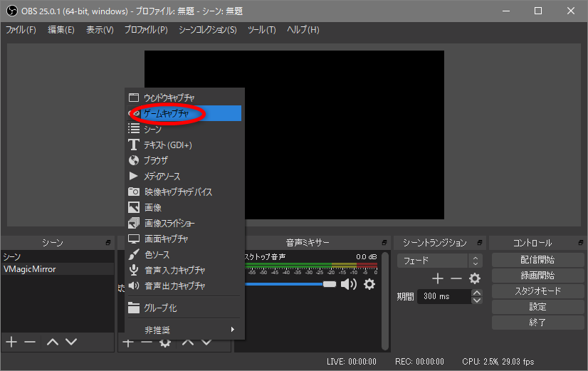Open the 表示(V) menu
The height and width of the screenshot is (371, 588).
(100, 30)
